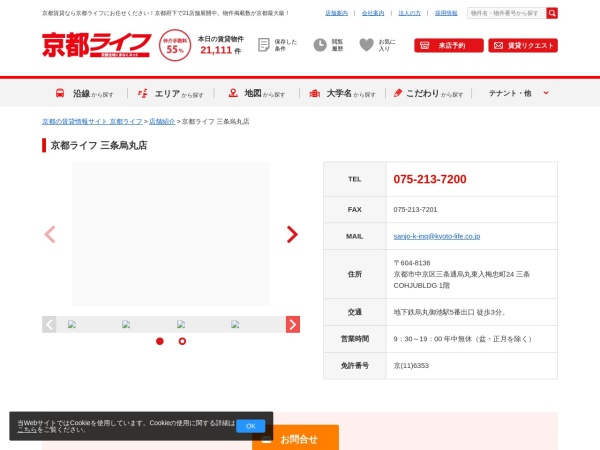600x450 pixels.
Task: Select the fourth slideshow thumbnail
Action: (235, 324)
